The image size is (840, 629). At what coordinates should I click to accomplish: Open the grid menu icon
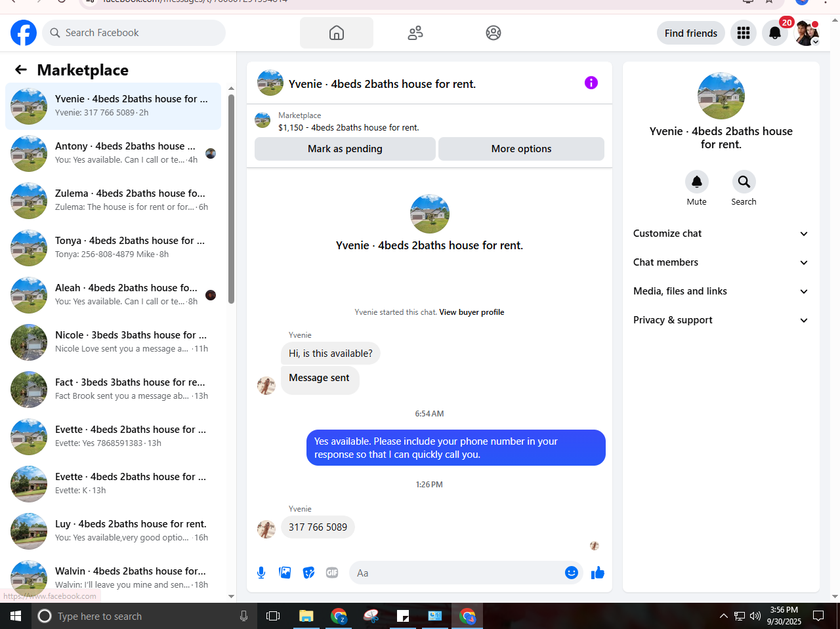(x=744, y=33)
